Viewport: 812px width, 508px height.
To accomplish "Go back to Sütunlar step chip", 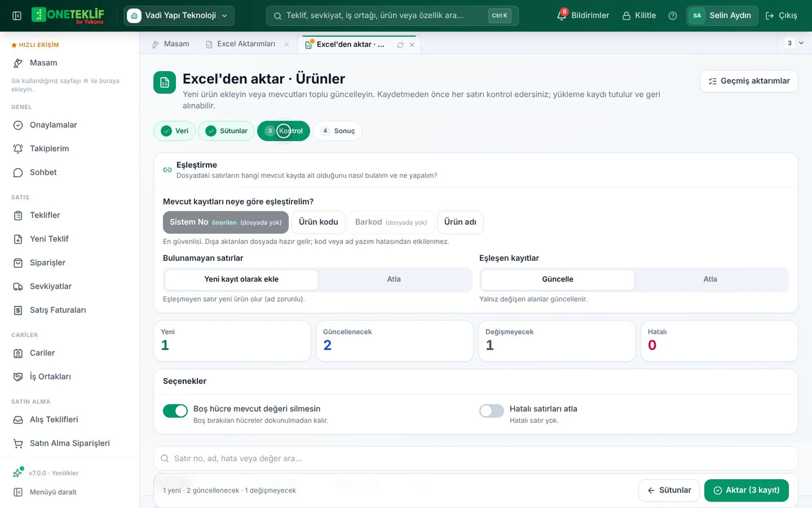I will (226, 131).
